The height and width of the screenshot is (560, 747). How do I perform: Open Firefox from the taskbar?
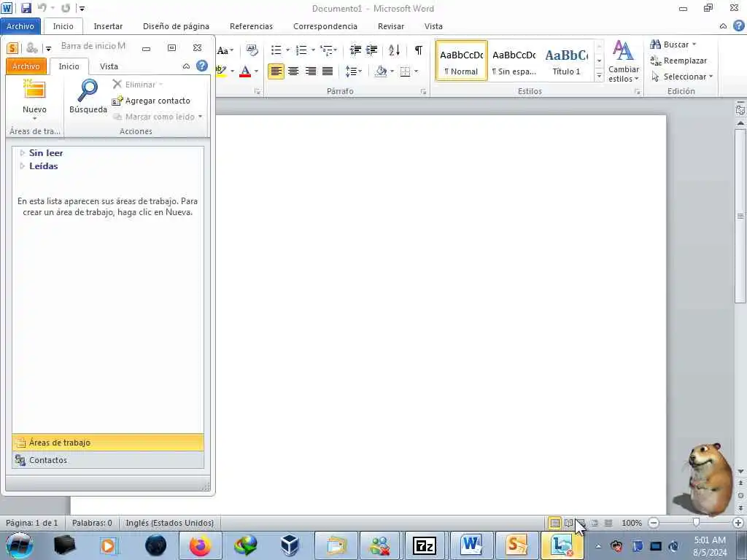[x=201, y=545]
